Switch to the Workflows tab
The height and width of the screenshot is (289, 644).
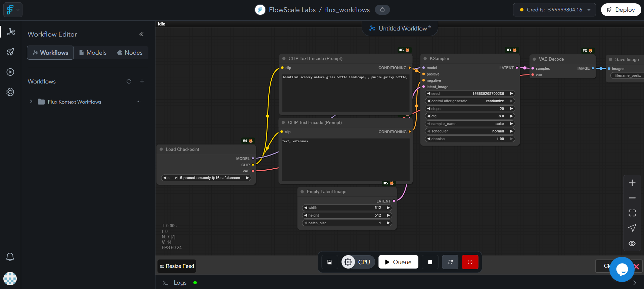coord(50,53)
